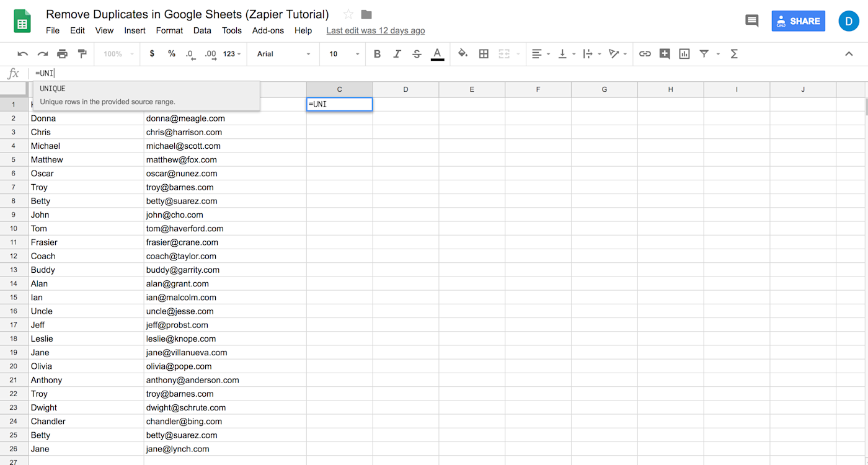Open the comments icon
This screenshot has width=868, height=465.
point(751,21)
